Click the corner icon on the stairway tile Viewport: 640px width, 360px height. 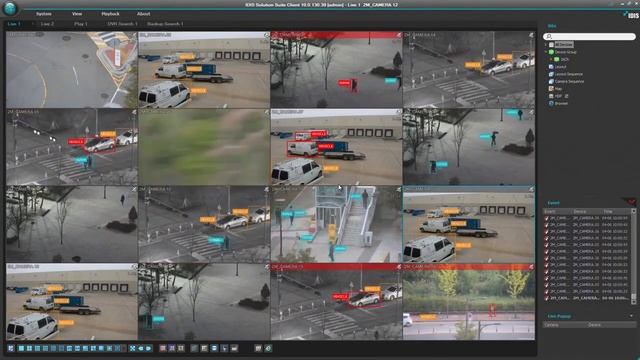(399, 189)
